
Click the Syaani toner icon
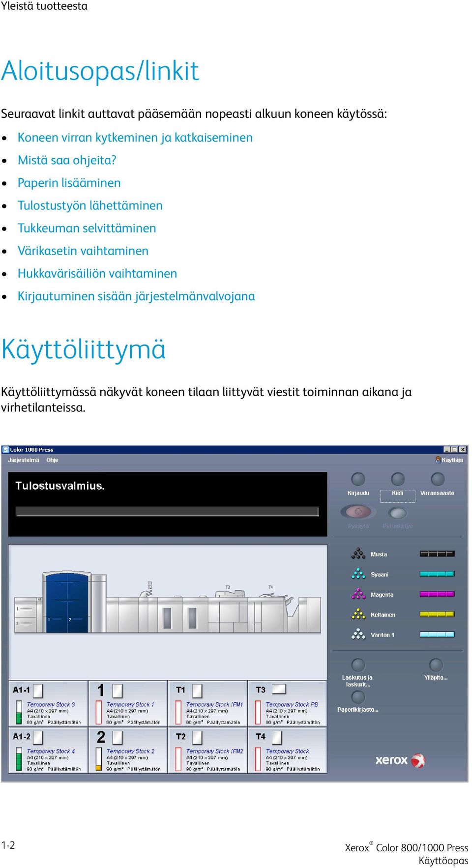point(358,574)
